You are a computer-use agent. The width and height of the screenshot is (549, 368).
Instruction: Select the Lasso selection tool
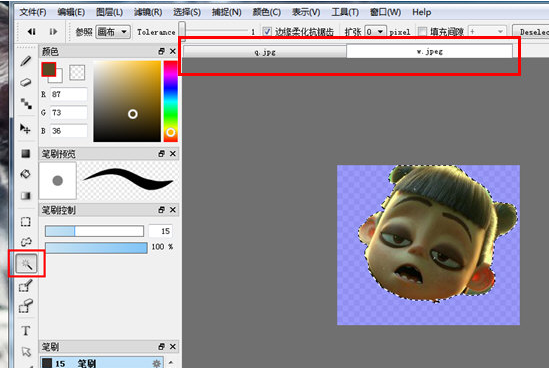click(x=26, y=242)
